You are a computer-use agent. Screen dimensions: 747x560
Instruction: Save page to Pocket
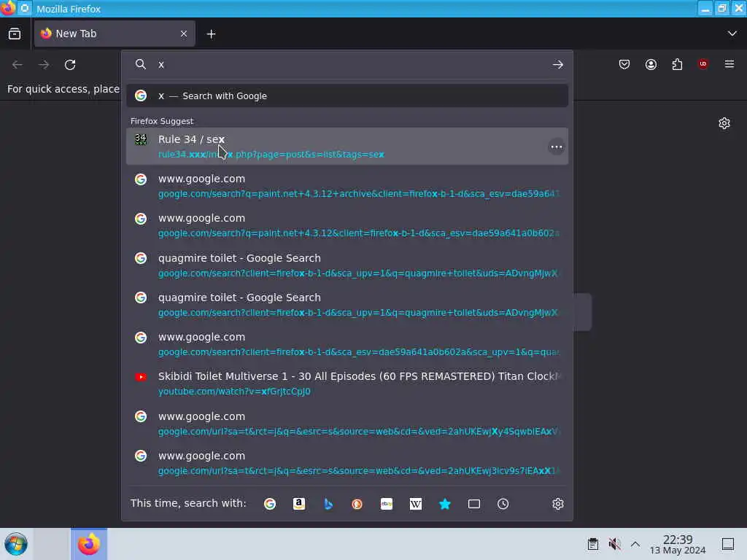point(624,64)
